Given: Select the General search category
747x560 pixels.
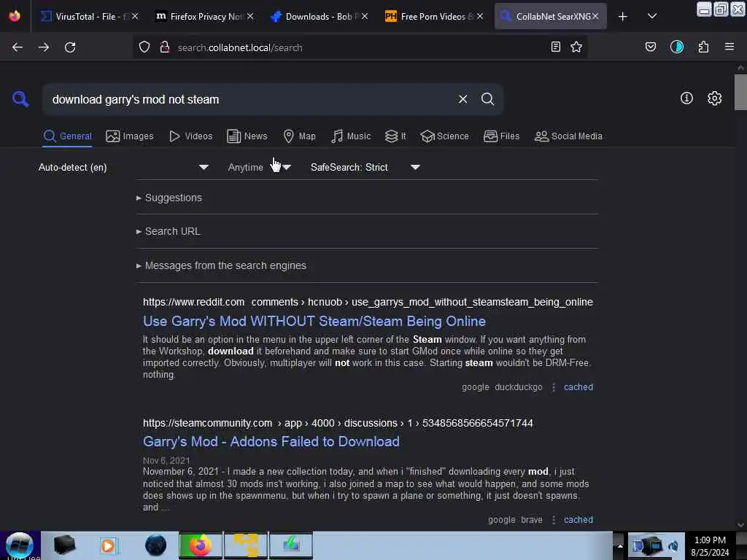Looking at the screenshot, I should coord(67,136).
